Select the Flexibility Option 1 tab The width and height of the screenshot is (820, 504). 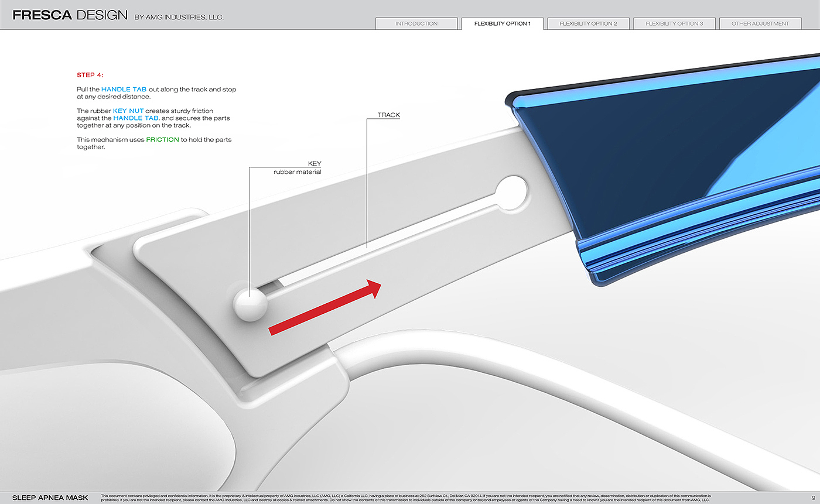tap(503, 23)
